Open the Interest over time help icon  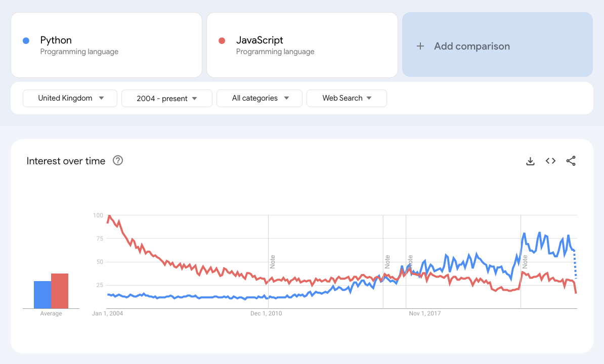pos(118,161)
